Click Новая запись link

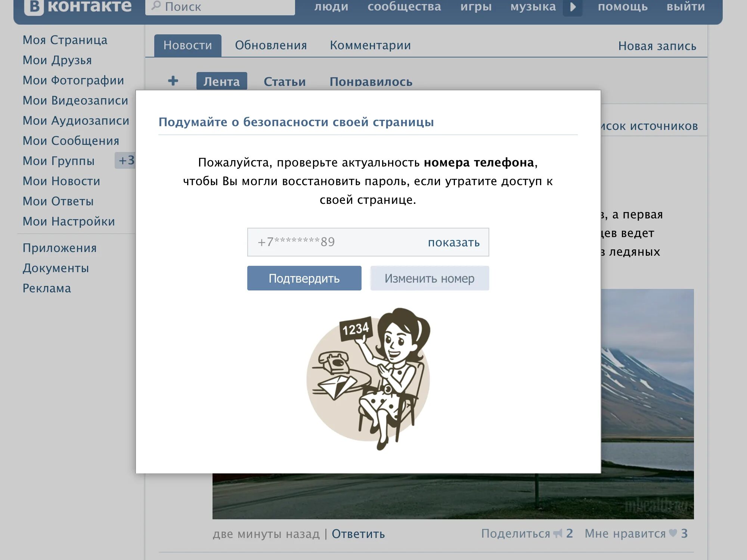pos(657,46)
